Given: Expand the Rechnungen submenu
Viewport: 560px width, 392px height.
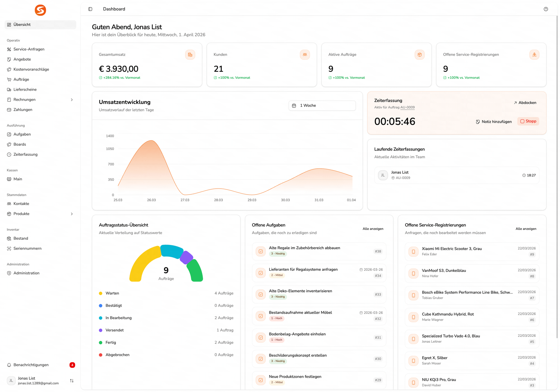Looking at the screenshot, I should (72, 100).
